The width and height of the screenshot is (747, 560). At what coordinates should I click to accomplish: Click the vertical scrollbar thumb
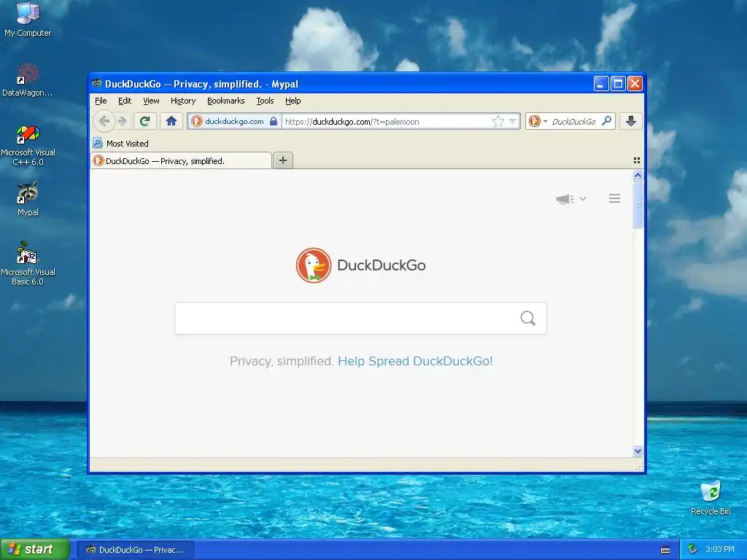click(638, 205)
